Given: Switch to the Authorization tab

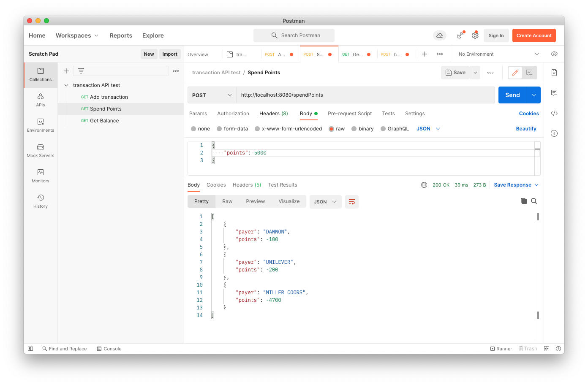Looking at the screenshot, I should [x=233, y=114].
